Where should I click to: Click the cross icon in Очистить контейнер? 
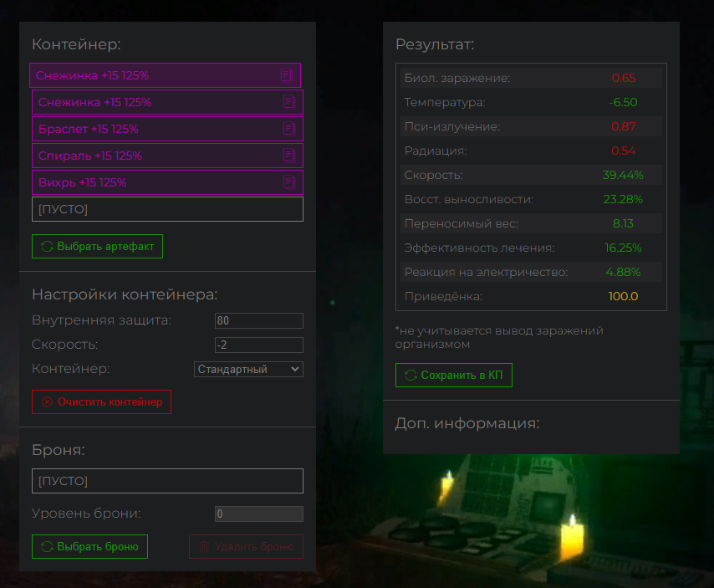click(x=48, y=402)
